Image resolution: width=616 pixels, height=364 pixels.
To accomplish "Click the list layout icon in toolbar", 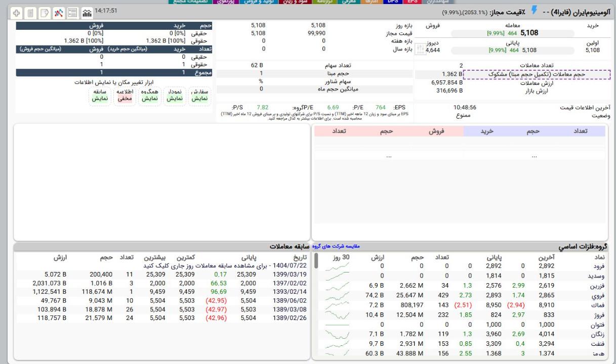I will (72, 12).
